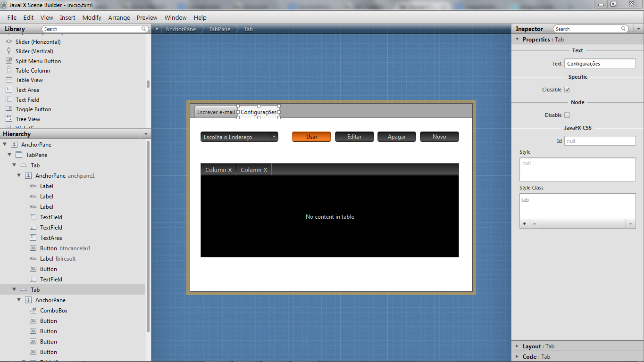Click the Hierarchy panel vertical scrollbar
Image resolution: width=644 pixels, height=362 pixels.
[x=148, y=236]
